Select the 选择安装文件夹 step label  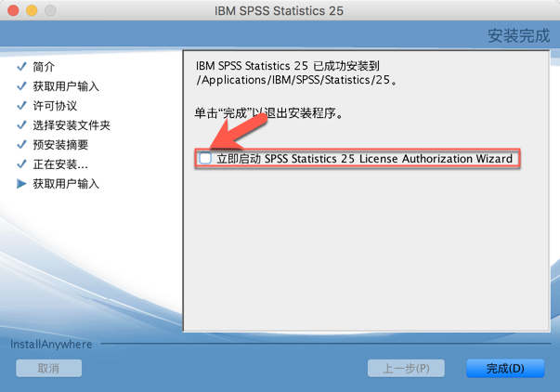[x=72, y=125]
